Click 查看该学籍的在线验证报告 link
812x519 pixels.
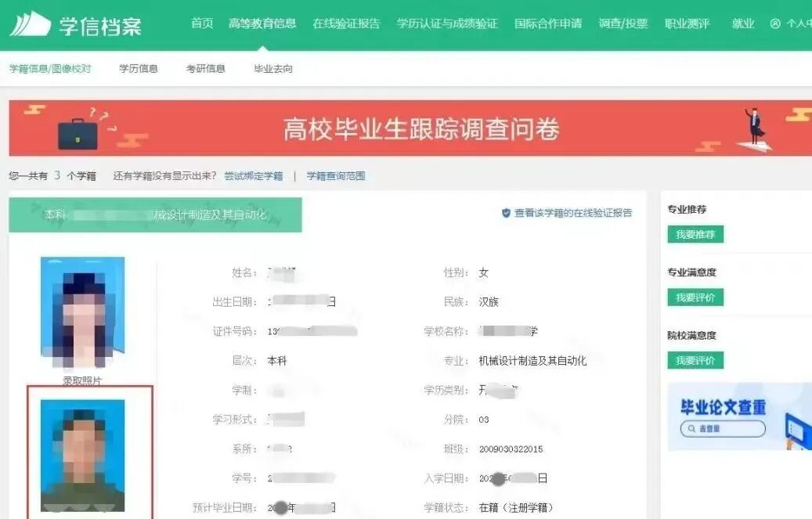coord(573,213)
